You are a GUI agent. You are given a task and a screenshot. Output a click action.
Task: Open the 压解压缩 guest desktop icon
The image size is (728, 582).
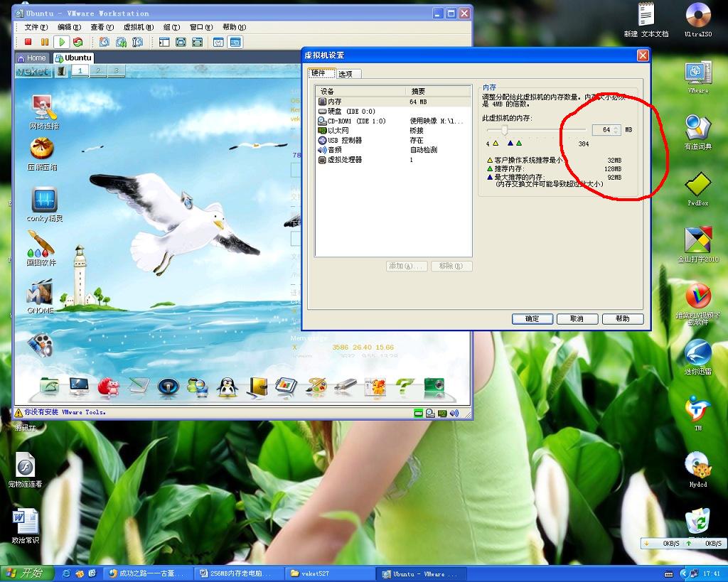(42, 154)
